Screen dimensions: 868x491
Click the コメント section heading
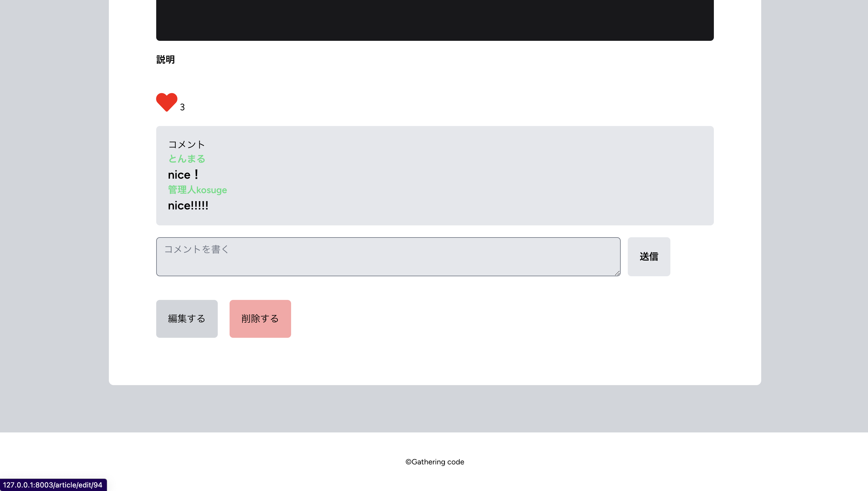coord(186,144)
